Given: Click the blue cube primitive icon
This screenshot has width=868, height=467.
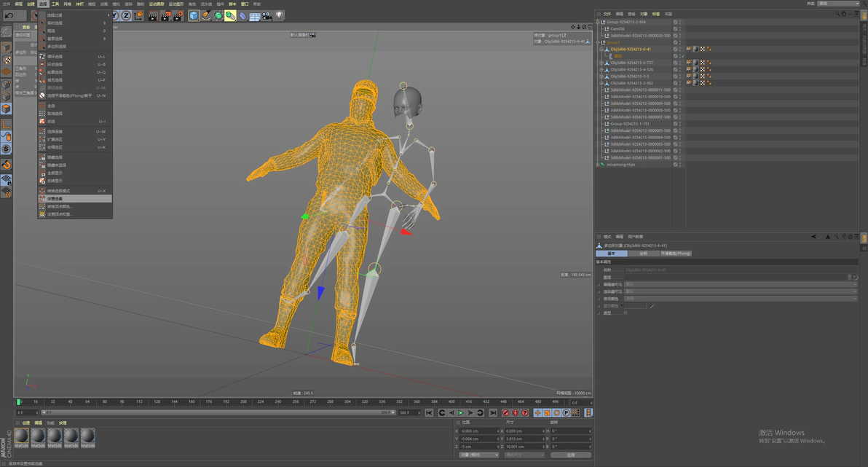Looking at the screenshot, I should click(x=194, y=15).
